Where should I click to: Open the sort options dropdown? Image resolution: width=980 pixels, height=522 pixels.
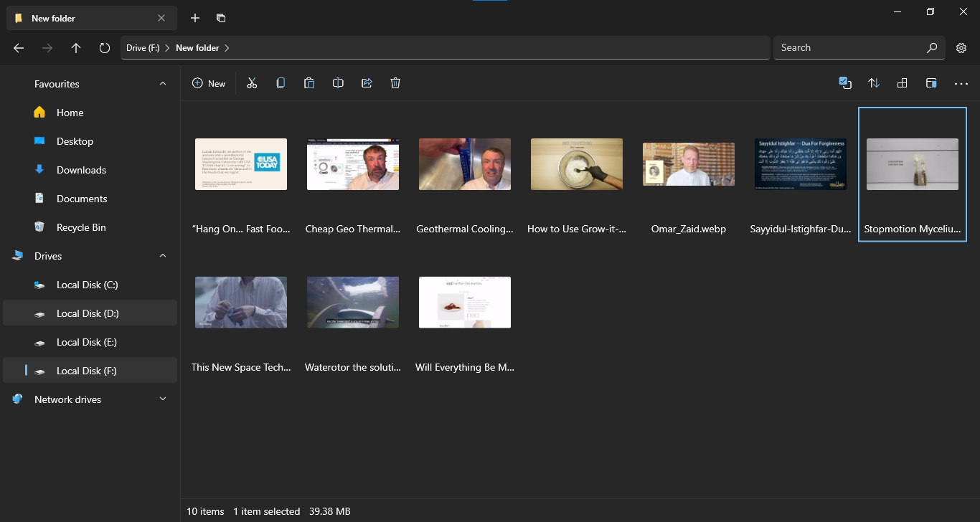pos(874,83)
